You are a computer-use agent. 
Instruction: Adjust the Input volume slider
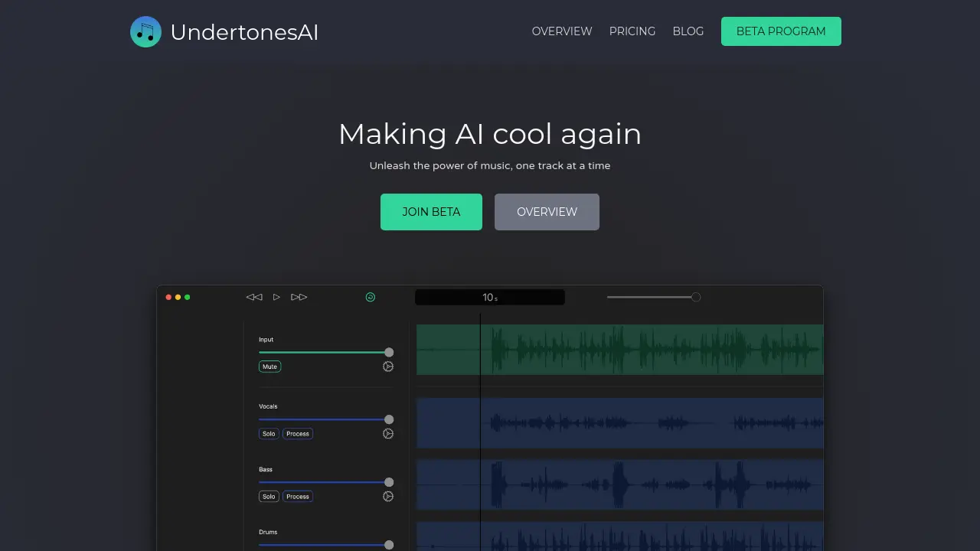[x=326, y=352]
